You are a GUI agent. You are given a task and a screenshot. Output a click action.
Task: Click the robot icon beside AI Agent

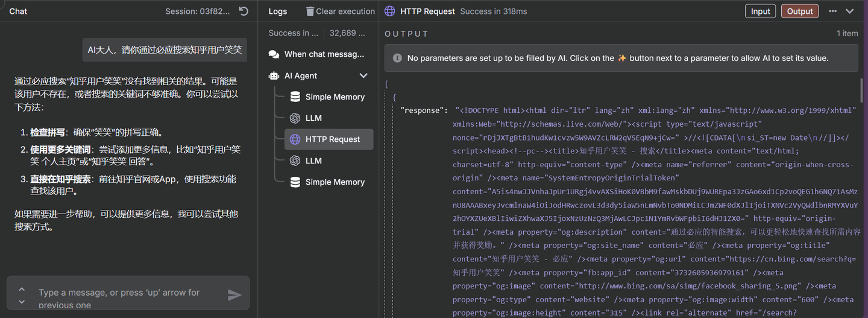[x=274, y=75]
